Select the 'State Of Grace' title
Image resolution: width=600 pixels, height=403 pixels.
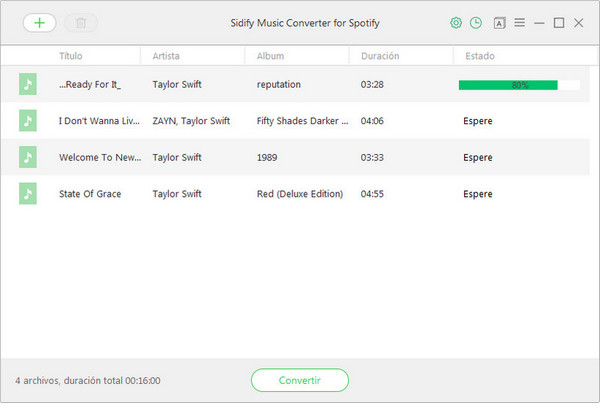tap(90, 194)
